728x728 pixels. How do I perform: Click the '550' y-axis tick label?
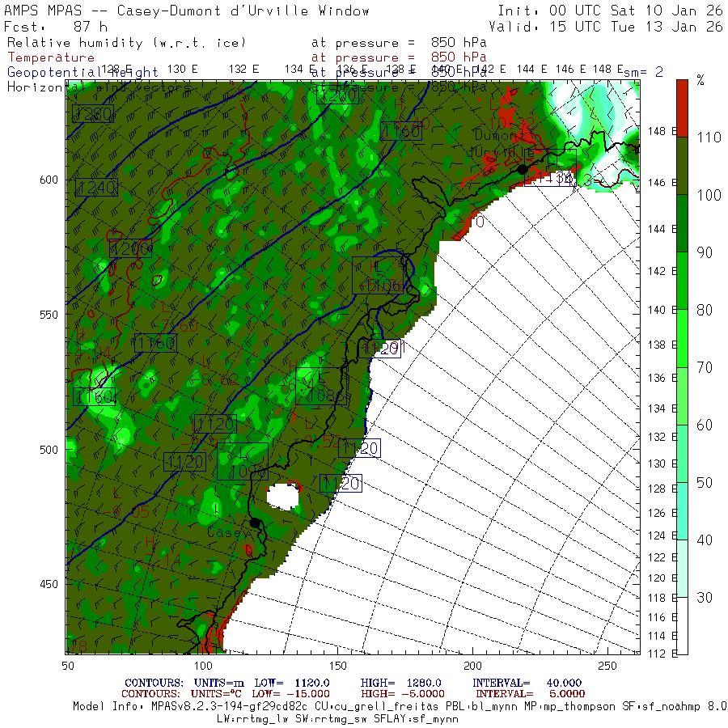pyautogui.click(x=49, y=315)
